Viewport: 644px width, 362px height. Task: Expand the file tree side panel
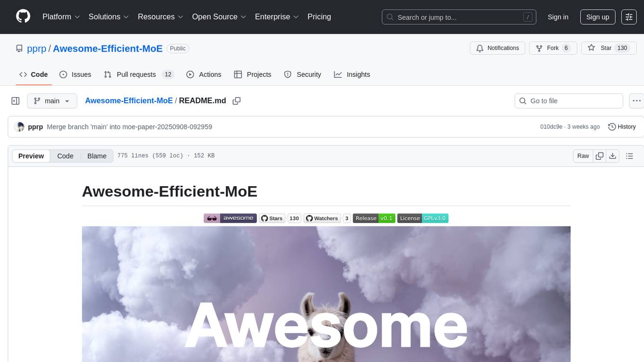[x=16, y=101]
